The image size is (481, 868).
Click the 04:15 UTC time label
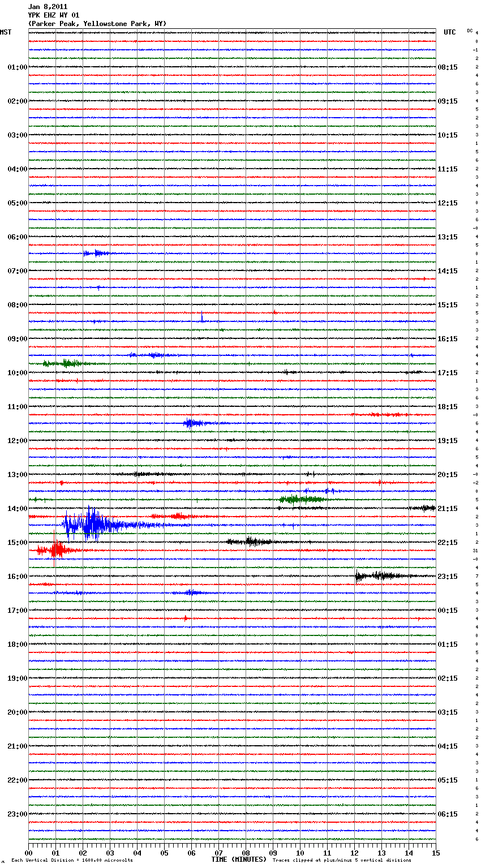(x=448, y=746)
